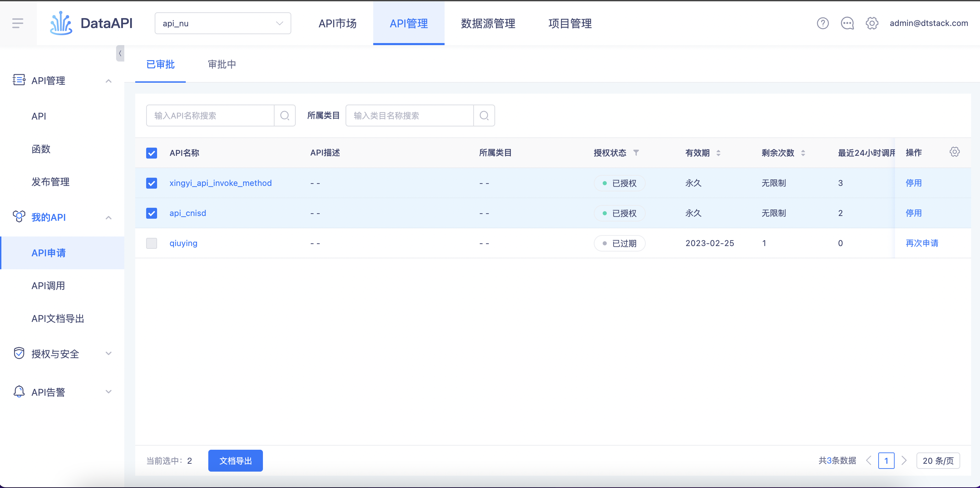Open the table column settings gear
This screenshot has height=488, width=980.
tap(954, 152)
